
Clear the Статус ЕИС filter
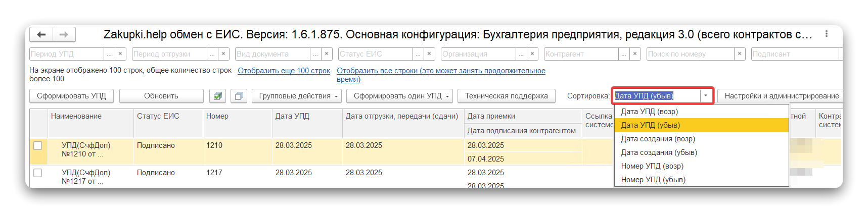click(430, 54)
